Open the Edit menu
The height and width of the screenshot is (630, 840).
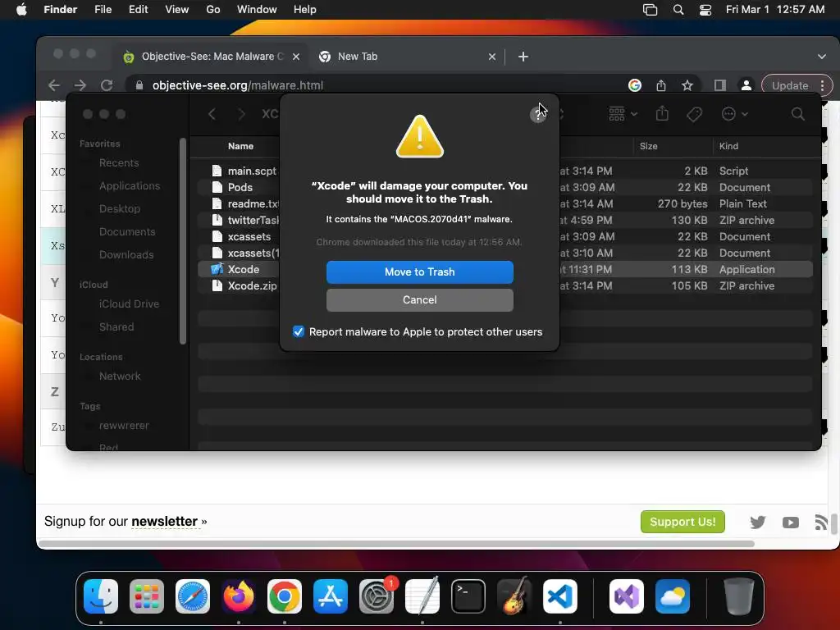(138, 10)
